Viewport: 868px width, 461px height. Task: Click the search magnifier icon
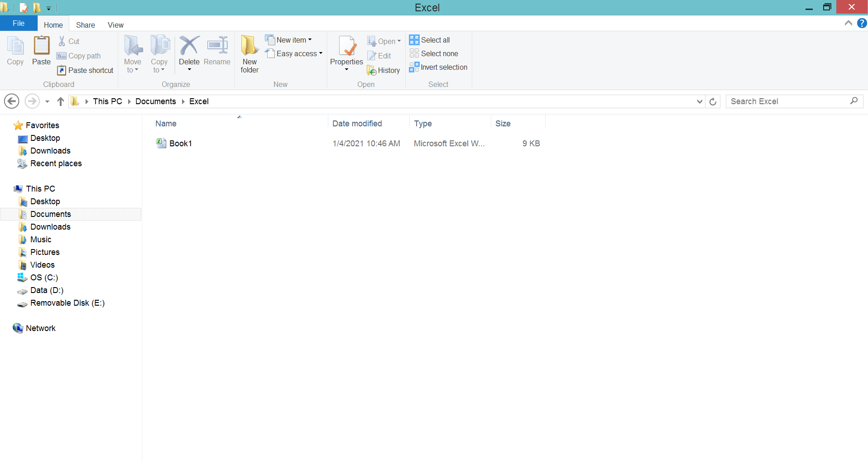click(854, 101)
